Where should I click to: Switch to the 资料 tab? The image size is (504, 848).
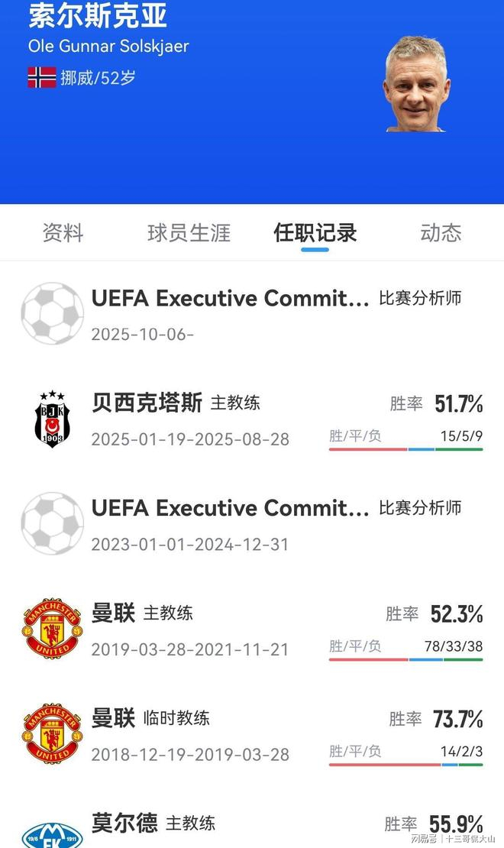(63, 233)
